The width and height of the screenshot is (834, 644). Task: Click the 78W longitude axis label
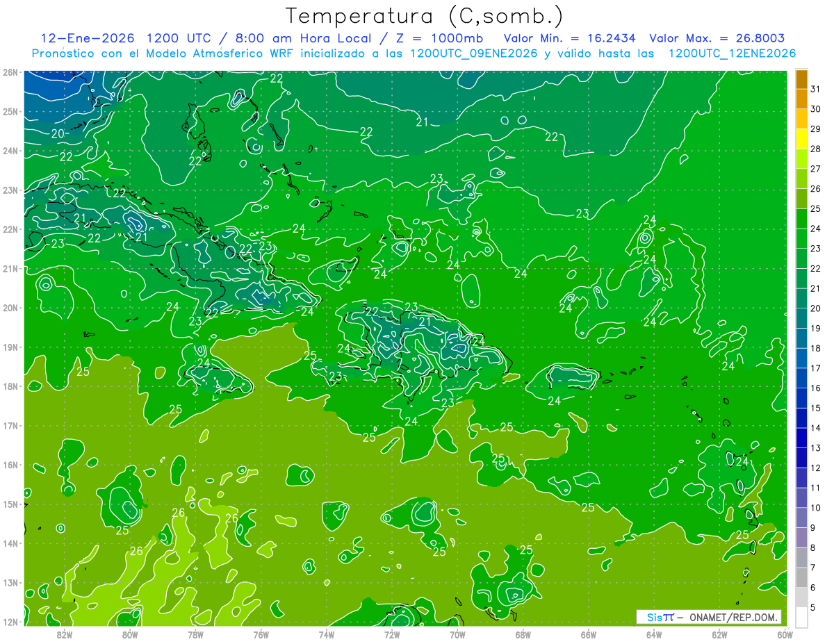coord(195,634)
